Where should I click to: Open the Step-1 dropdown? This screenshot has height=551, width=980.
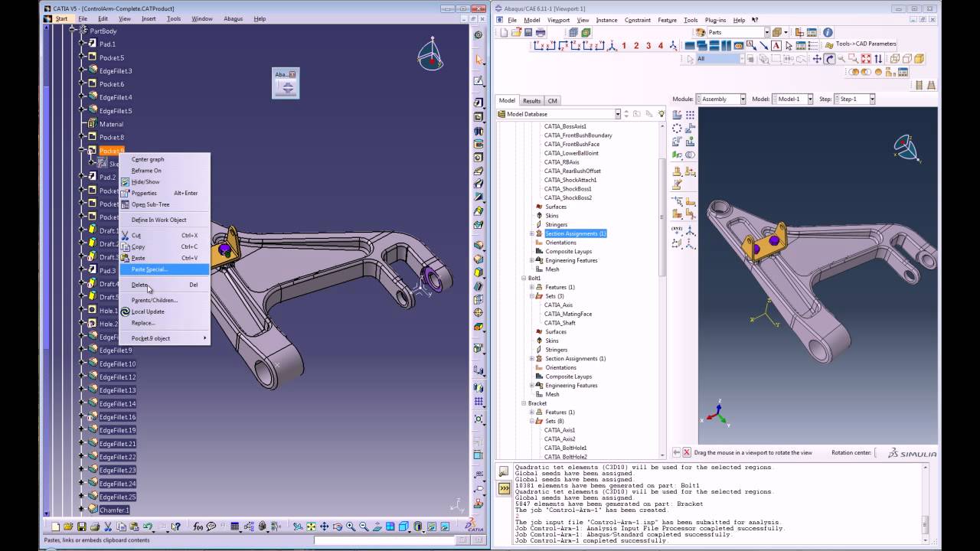(871, 99)
